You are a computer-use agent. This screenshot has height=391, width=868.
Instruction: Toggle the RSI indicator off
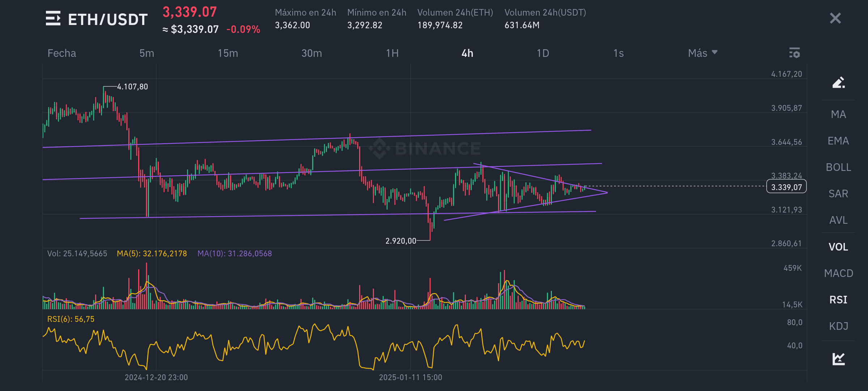(x=838, y=300)
